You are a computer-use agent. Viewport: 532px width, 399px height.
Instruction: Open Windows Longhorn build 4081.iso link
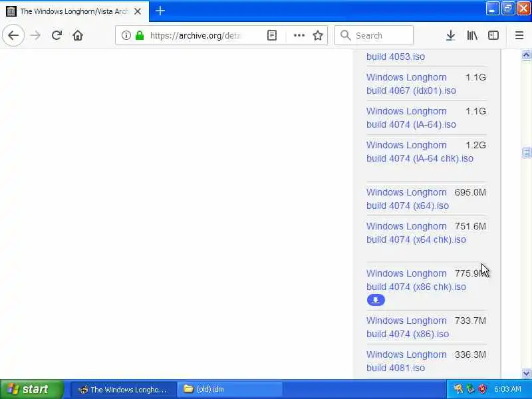pyautogui.click(x=406, y=361)
